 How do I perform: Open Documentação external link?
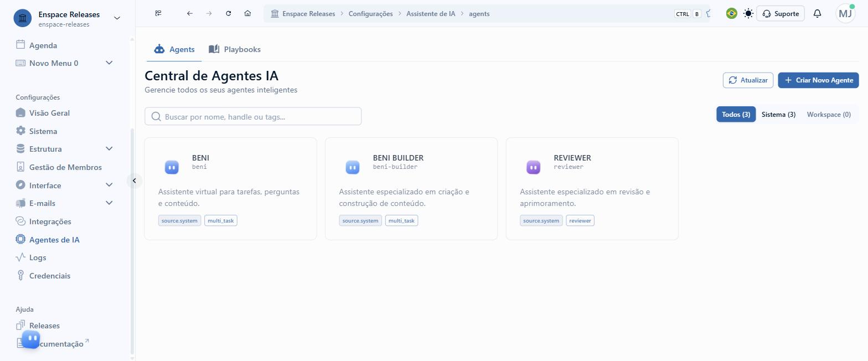[x=53, y=344]
